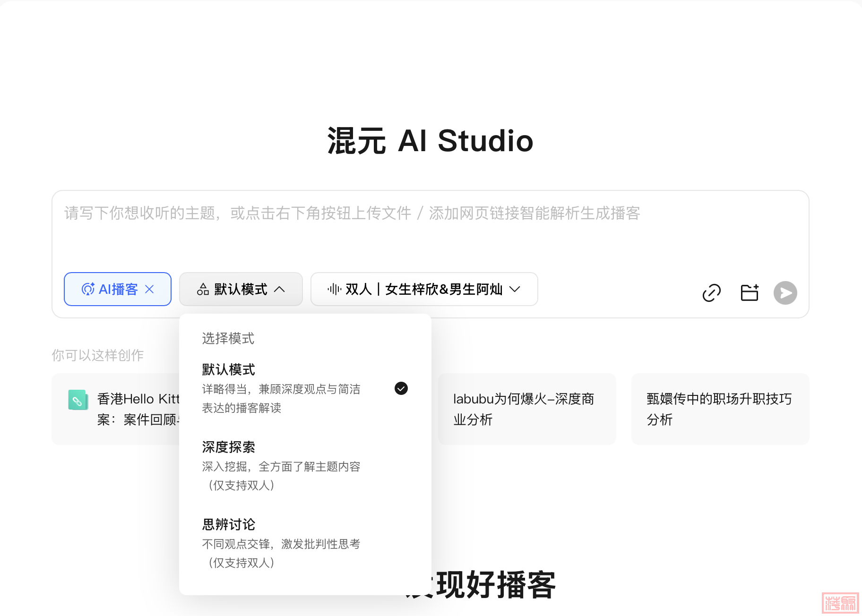
Task: Open the 甄嬛传中的职场升职技巧 example card
Action: pos(720,409)
